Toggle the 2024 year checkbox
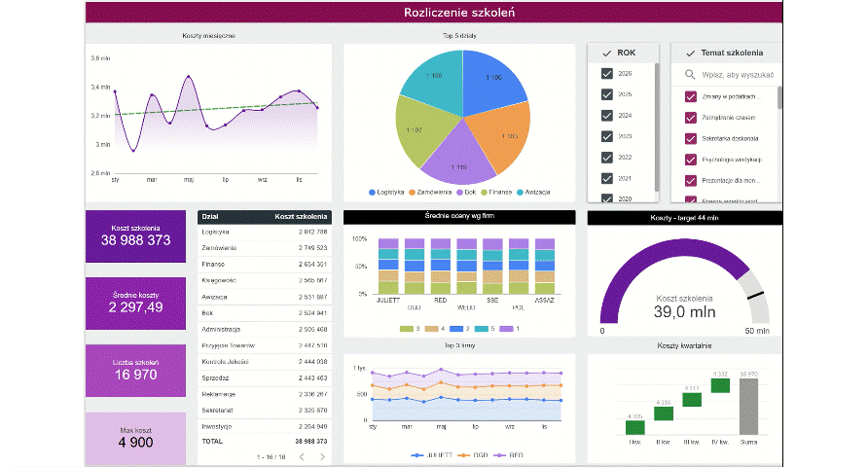 607,116
